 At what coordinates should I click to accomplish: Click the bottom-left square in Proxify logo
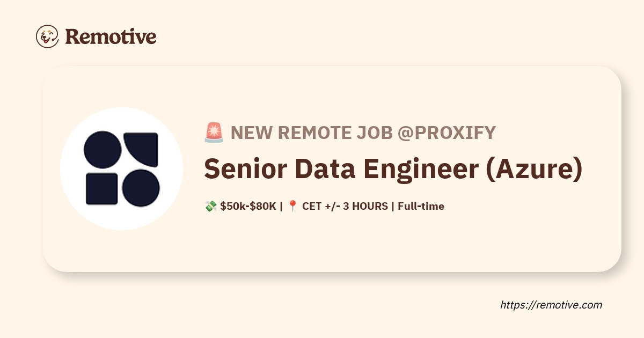(x=102, y=189)
